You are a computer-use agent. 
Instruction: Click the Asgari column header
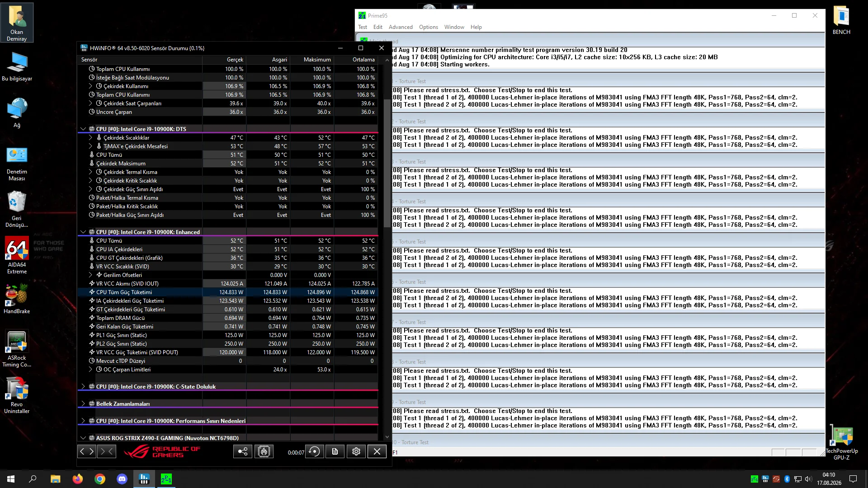268,60
